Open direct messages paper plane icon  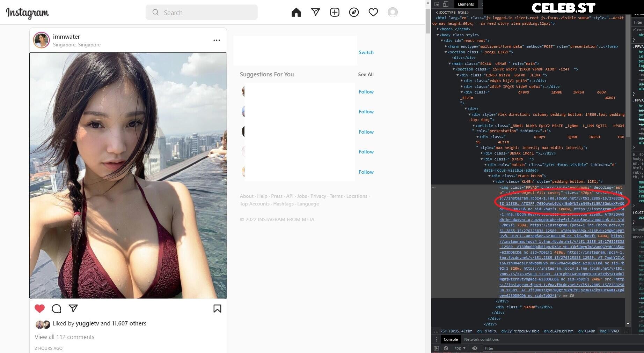pos(315,13)
